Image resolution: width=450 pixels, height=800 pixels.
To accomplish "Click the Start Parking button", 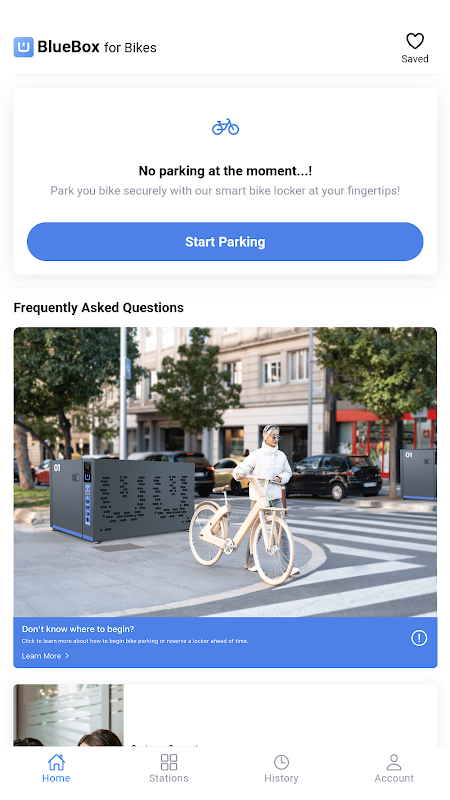I will (x=225, y=241).
